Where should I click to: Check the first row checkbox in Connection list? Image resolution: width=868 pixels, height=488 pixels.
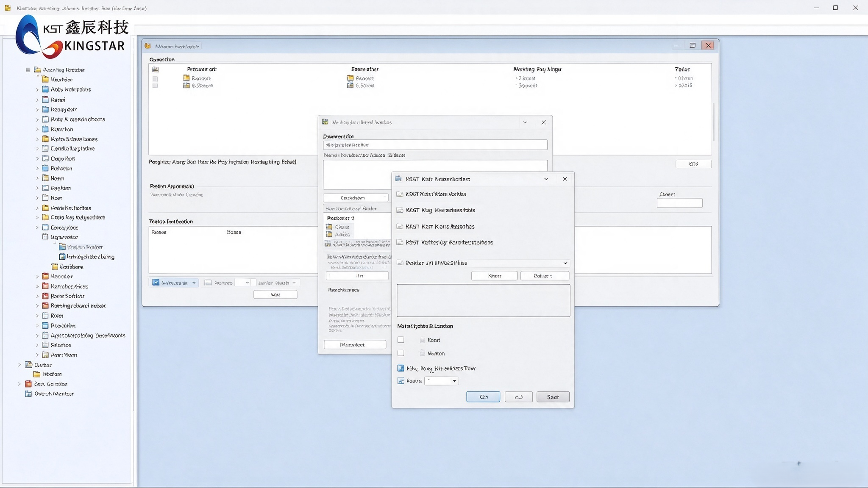pos(155,79)
